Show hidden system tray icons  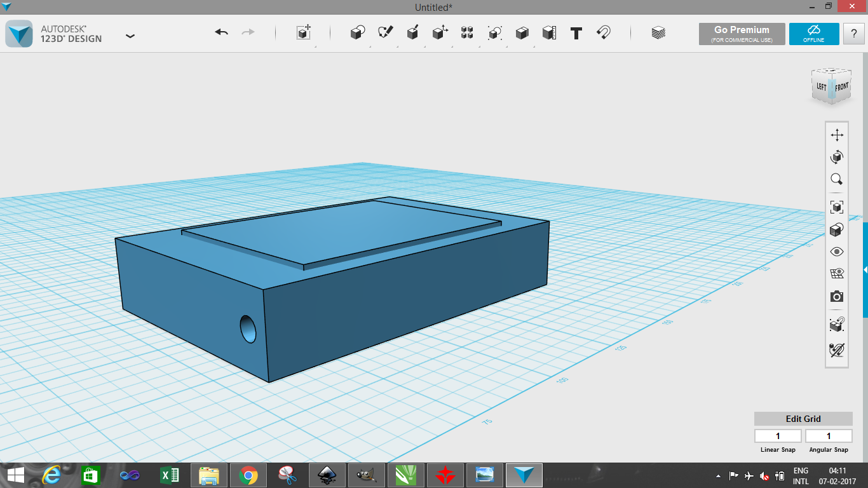(719, 476)
